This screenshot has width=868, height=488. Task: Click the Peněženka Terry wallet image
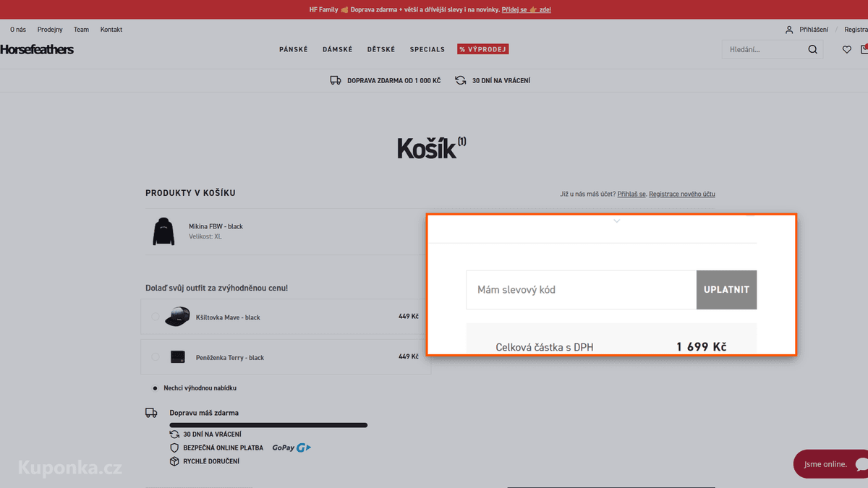coord(178,357)
